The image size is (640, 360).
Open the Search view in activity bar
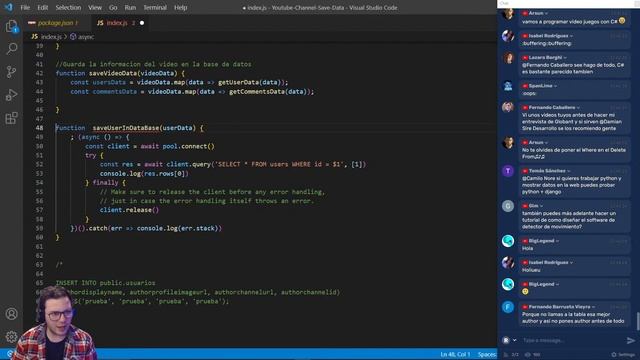coord(11,49)
